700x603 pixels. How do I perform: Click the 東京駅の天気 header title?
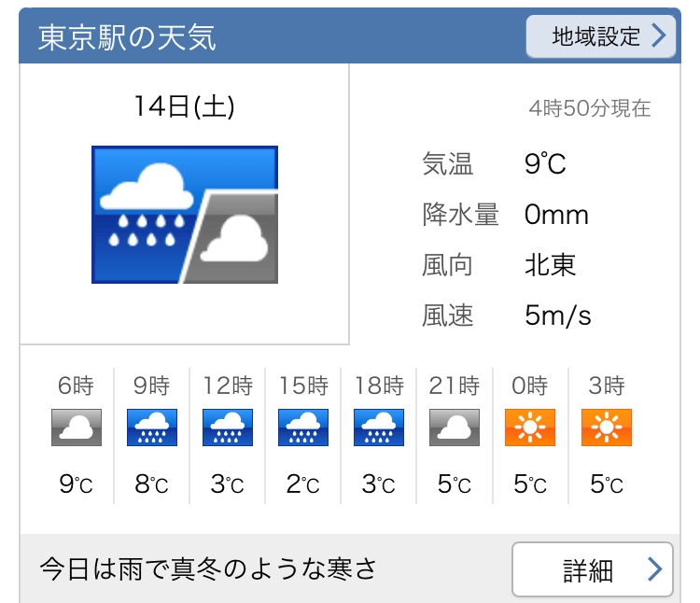point(127,37)
